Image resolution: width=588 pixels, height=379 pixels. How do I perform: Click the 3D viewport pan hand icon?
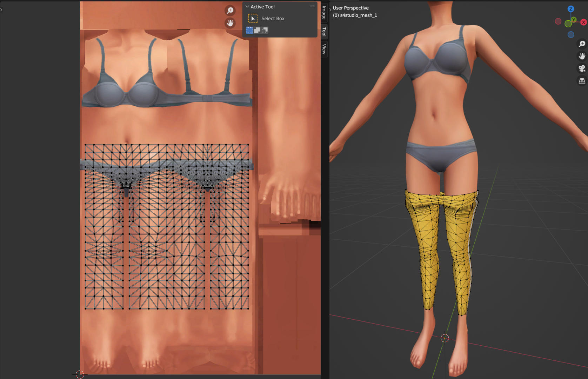point(582,56)
